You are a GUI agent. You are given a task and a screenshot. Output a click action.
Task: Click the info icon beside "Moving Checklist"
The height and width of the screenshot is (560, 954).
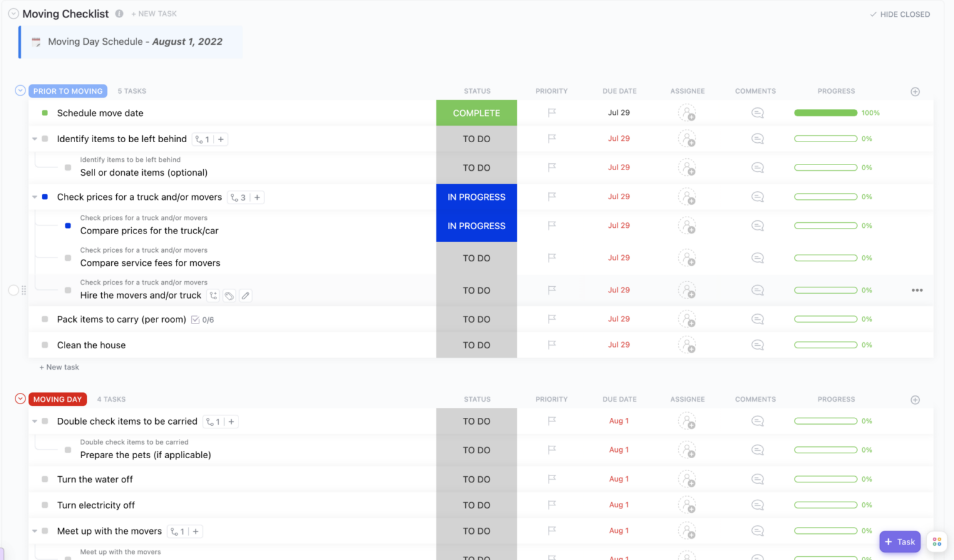point(119,13)
